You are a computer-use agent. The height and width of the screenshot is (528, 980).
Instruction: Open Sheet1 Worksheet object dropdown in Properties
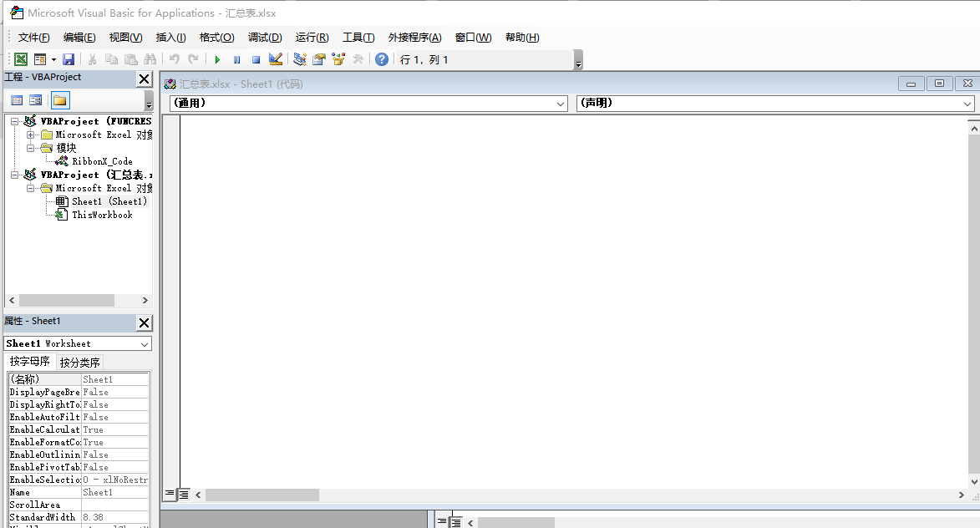pos(145,343)
